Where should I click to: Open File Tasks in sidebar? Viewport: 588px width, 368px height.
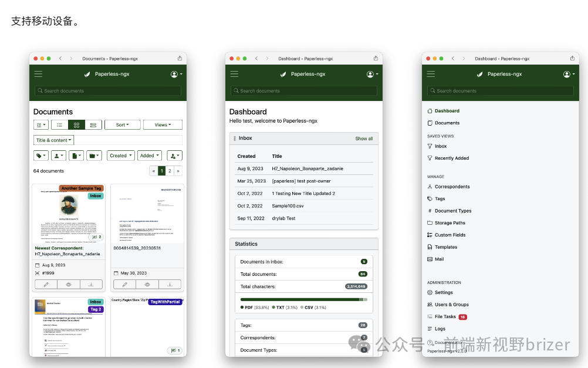point(447,317)
